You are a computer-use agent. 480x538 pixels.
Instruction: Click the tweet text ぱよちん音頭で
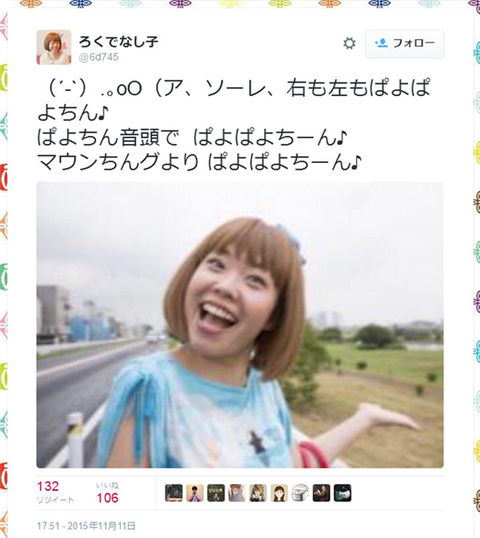[108, 138]
